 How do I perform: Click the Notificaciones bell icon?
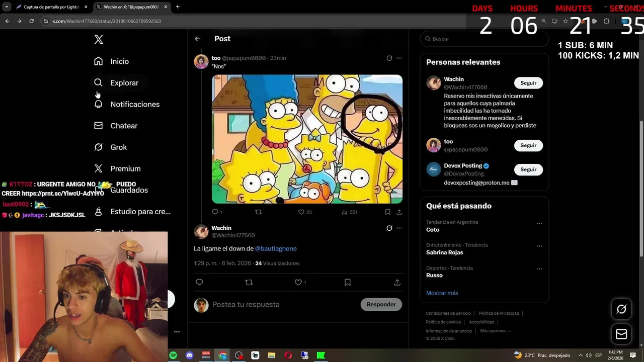(x=99, y=104)
